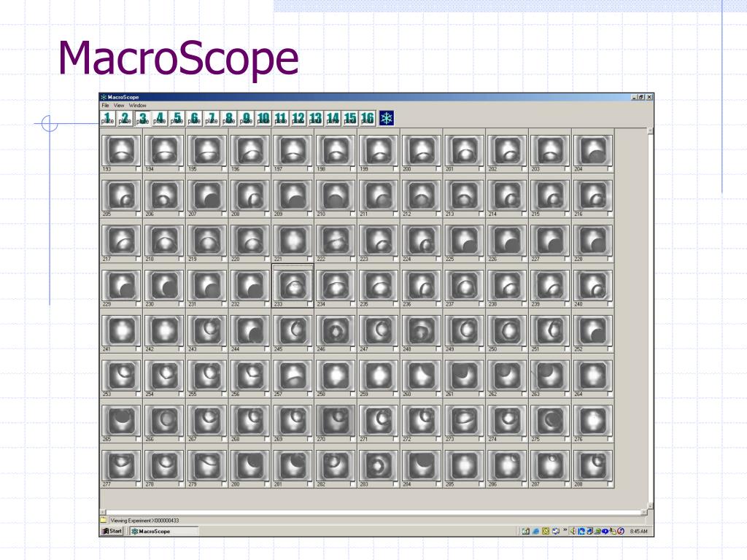The height and width of the screenshot is (560, 747).
Task: Select plate 1 toolbar icon
Action: tap(108, 118)
